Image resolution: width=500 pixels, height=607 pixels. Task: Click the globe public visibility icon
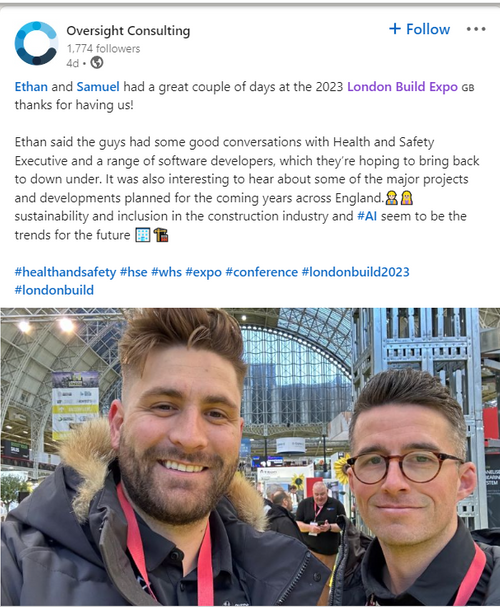pos(97,62)
